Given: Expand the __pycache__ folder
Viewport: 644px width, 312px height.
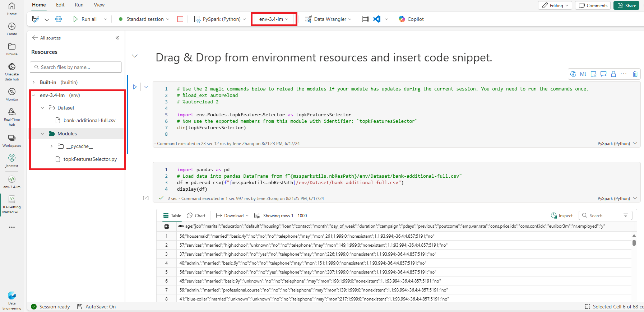Looking at the screenshot, I should (x=52, y=146).
